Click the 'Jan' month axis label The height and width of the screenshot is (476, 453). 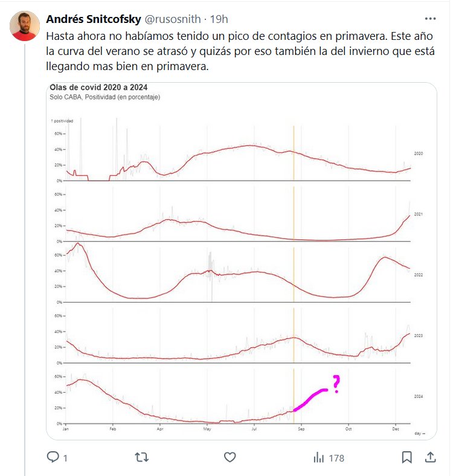pos(65,429)
